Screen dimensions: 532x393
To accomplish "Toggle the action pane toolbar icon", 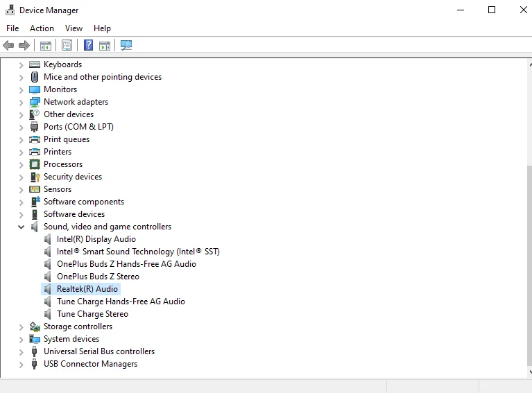I will point(105,45).
